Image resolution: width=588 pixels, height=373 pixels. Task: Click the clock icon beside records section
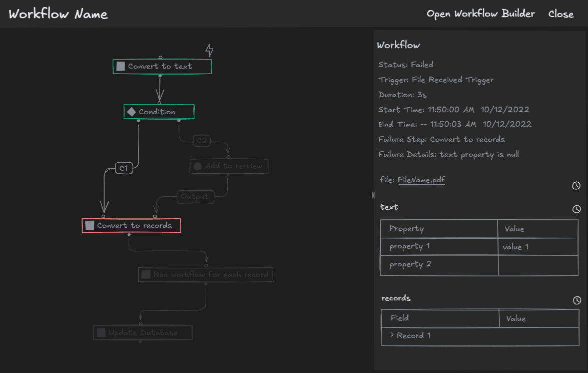coord(576,300)
